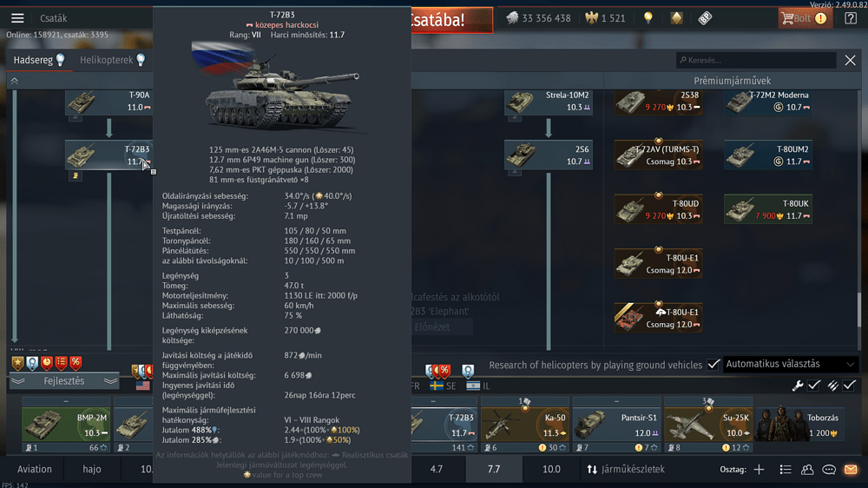Toggle helicopter research by ground vehicles checkbox

(x=713, y=365)
